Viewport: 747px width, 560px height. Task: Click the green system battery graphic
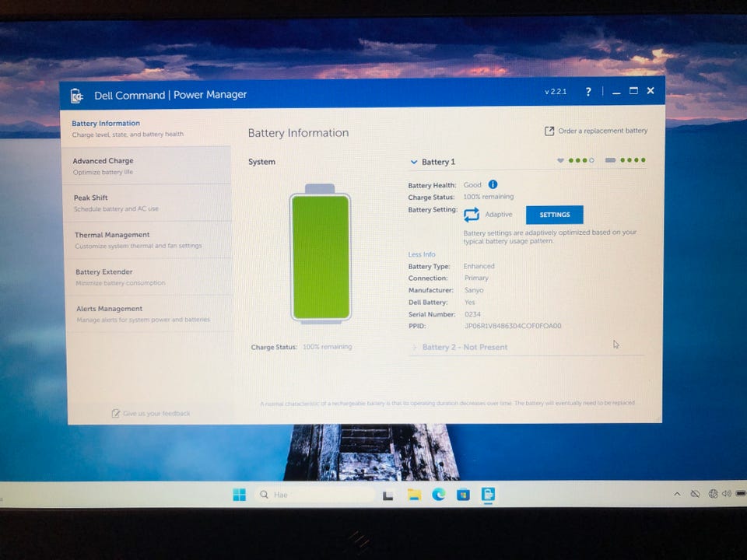(320, 254)
